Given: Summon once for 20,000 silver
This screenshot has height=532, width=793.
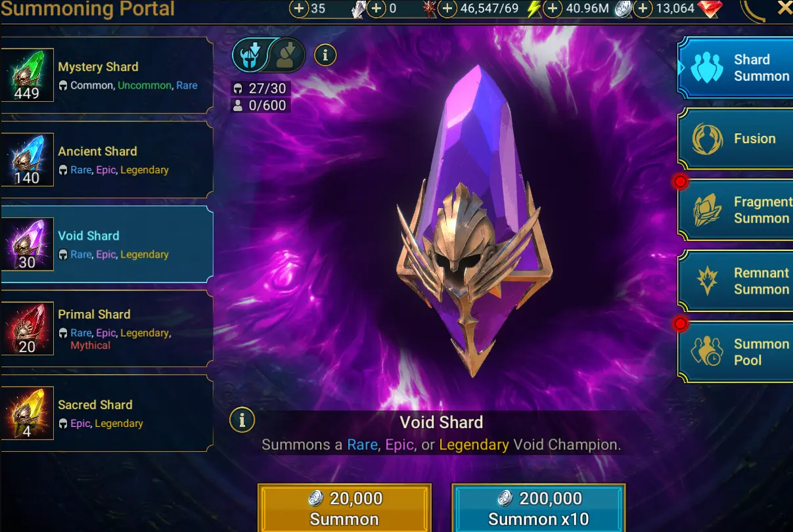Looking at the screenshot, I should 344,508.
